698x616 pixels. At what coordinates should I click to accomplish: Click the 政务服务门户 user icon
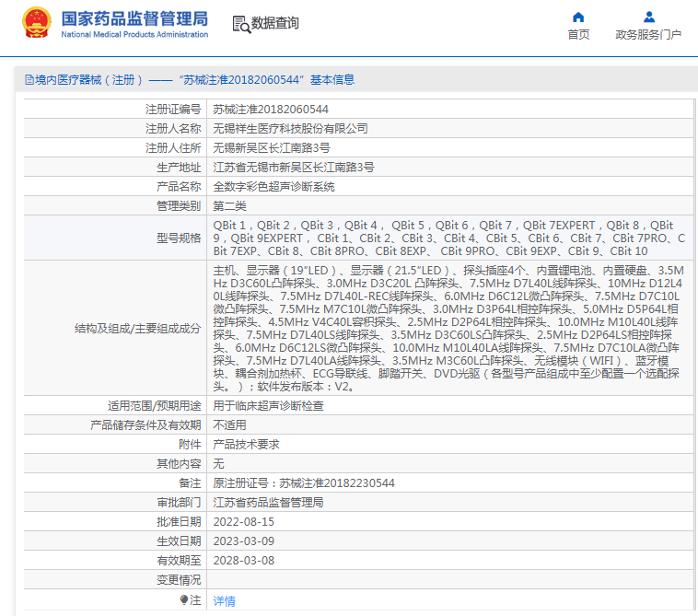649,17
